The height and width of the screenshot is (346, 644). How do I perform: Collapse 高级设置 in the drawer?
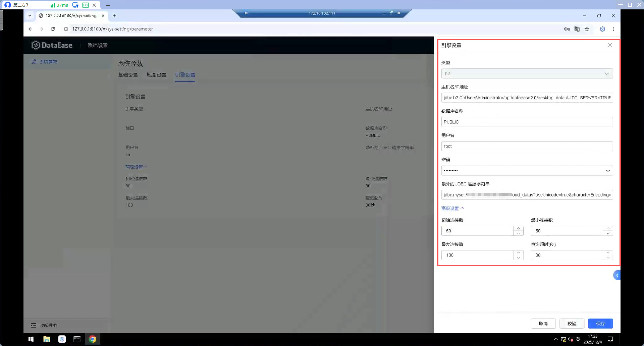click(x=452, y=209)
